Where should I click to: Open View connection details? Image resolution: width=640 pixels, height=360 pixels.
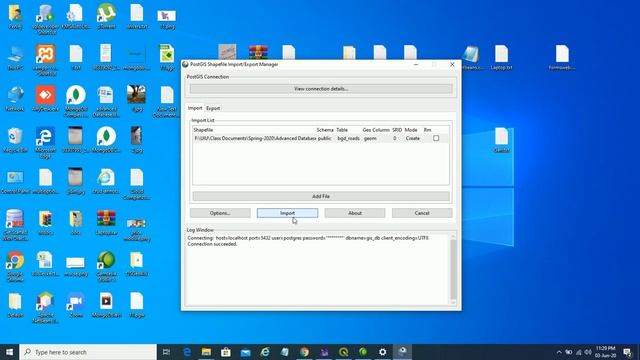[x=321, y=89]
